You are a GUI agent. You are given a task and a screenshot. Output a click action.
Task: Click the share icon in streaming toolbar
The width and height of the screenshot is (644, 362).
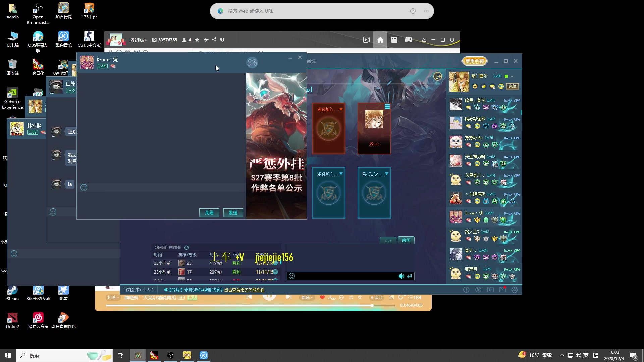pos(214,40)
